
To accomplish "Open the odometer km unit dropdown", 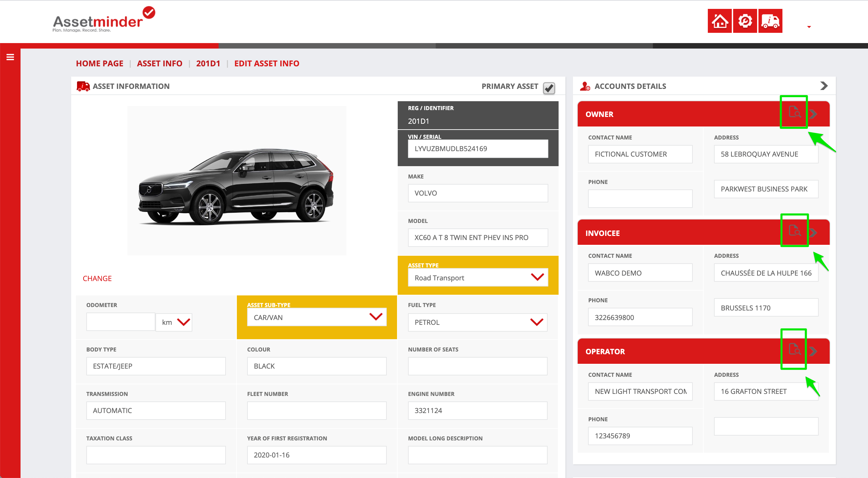I will (x=174, y=322).
